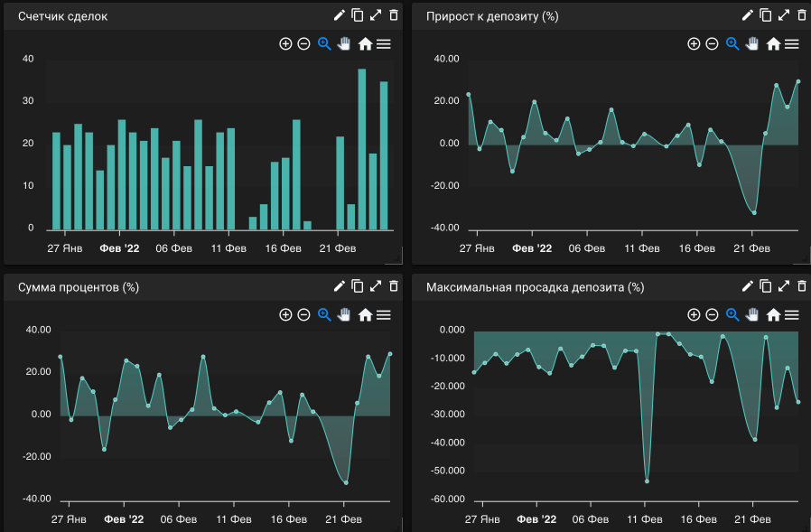Edit the Максимальная просадка депозита panel

tap(748, 286)
